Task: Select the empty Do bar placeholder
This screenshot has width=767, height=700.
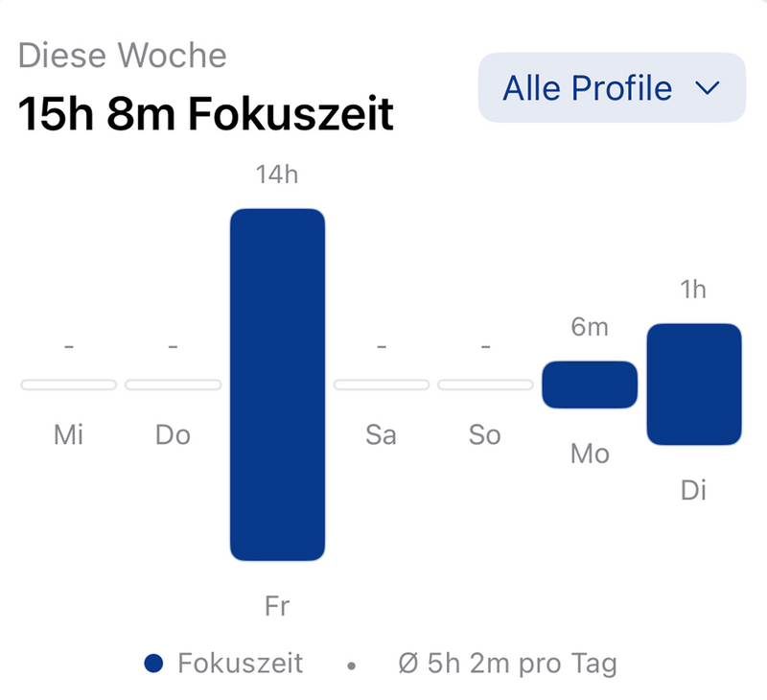Action: click(173, 384)
